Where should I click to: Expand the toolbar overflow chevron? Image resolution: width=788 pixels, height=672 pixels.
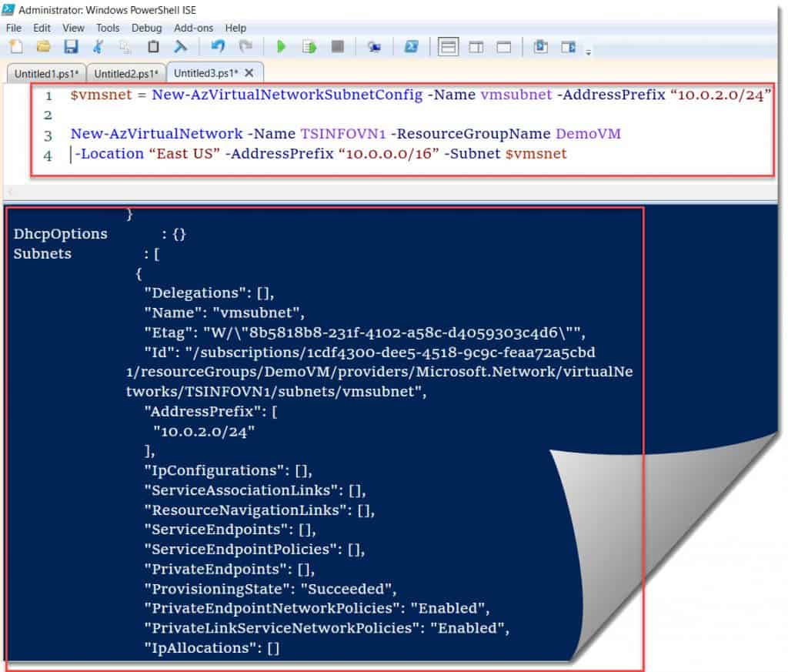(587, 48)
